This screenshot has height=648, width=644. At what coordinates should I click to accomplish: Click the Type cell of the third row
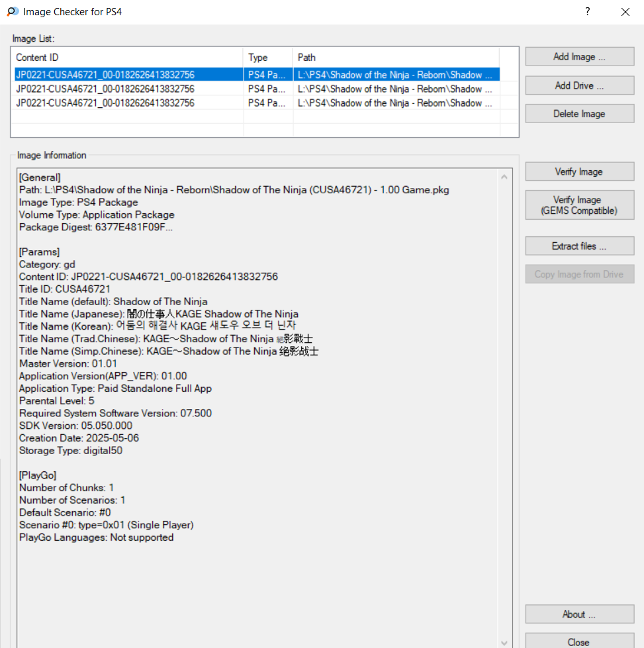[x=267, y=103]
